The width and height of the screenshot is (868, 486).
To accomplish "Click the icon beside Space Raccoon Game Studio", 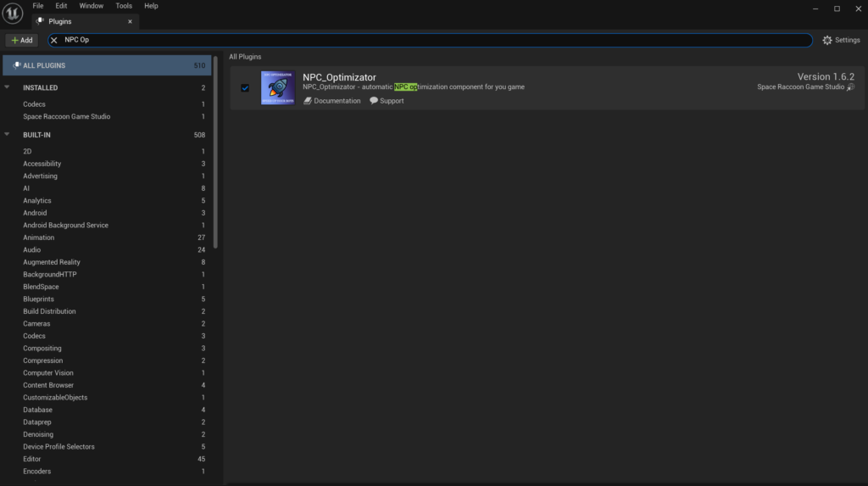I will point(851,87).
